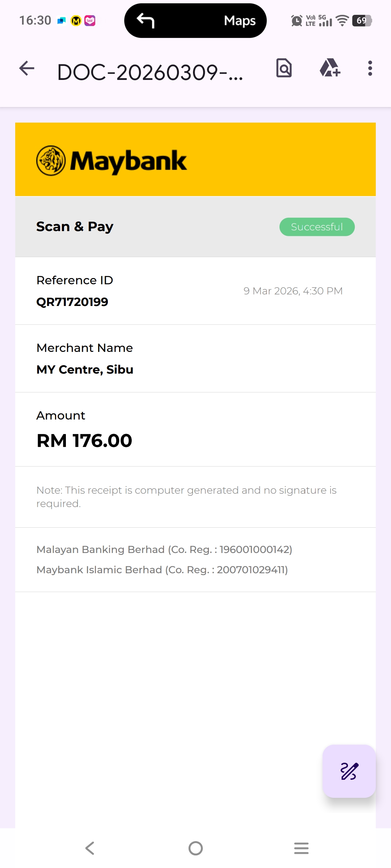Return to Maps via the black pill
Viewport: 391px width, 868px height.
coord(239,21)
